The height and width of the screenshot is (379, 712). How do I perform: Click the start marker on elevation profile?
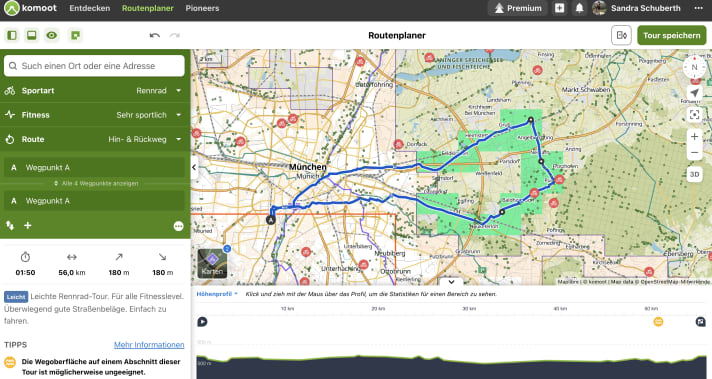(203, 322)
